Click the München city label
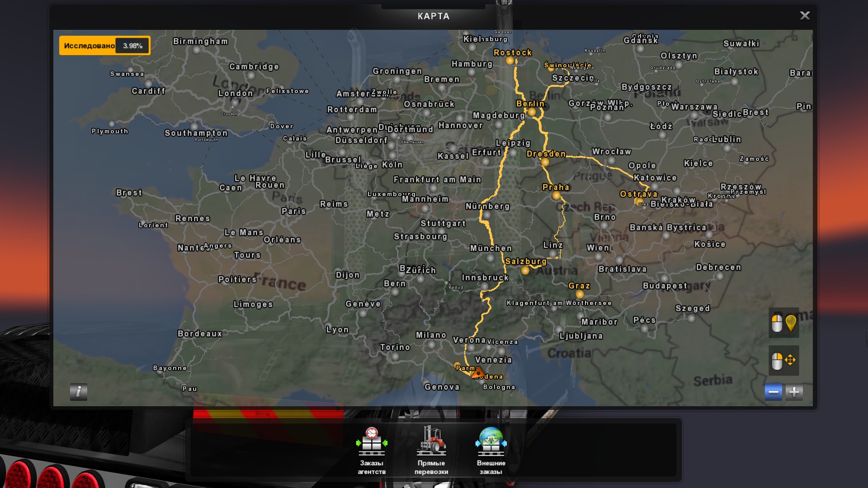The image size is (868, 488). pos(491,249)
